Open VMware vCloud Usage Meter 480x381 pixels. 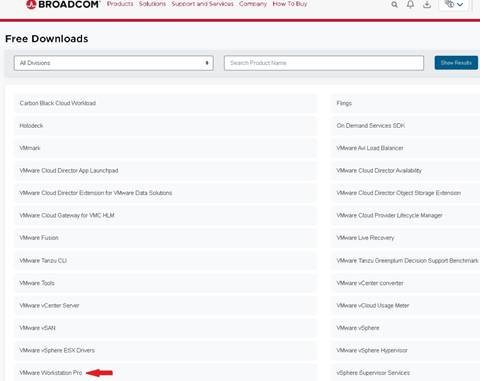pos(406,306)
